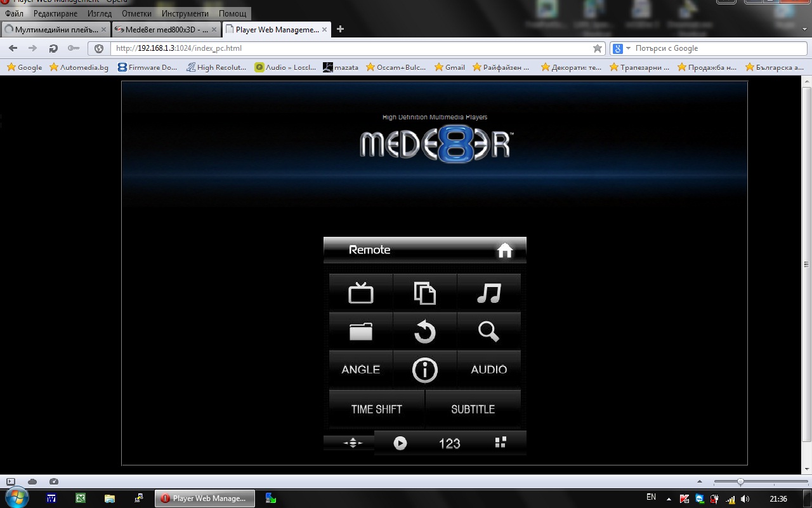
Task: Click the browser vertical scrollbar
Action: 807,264
